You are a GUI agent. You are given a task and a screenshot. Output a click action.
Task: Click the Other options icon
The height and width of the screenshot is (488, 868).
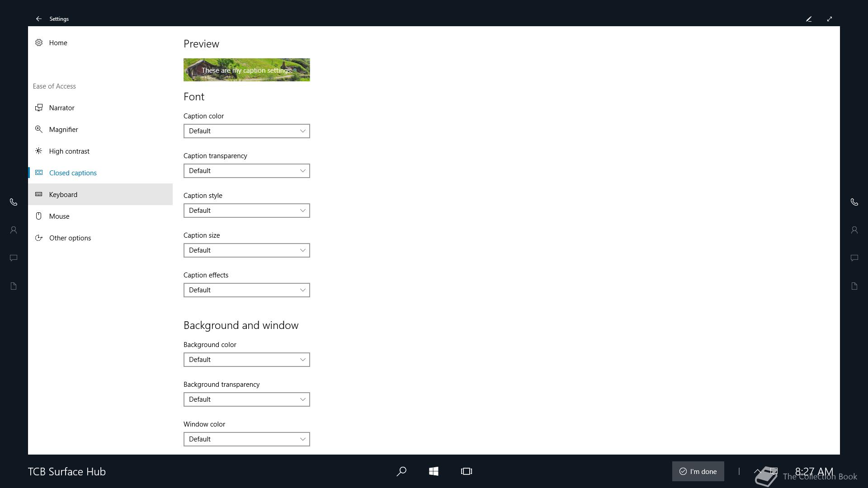39,238
